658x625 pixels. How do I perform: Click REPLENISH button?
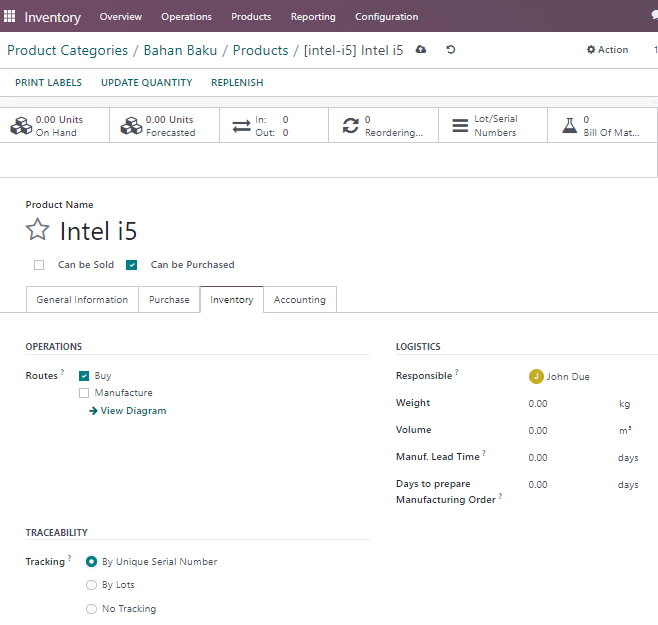[237, 83]
